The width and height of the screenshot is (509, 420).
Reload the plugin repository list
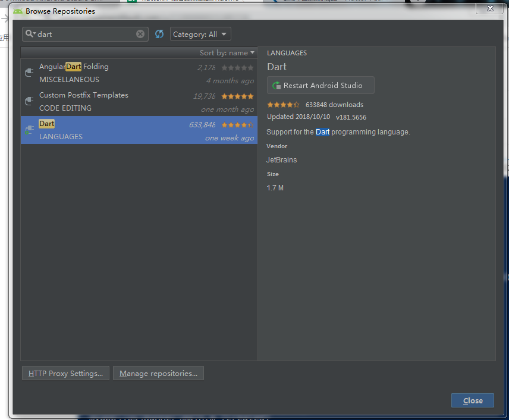point(159,34)
